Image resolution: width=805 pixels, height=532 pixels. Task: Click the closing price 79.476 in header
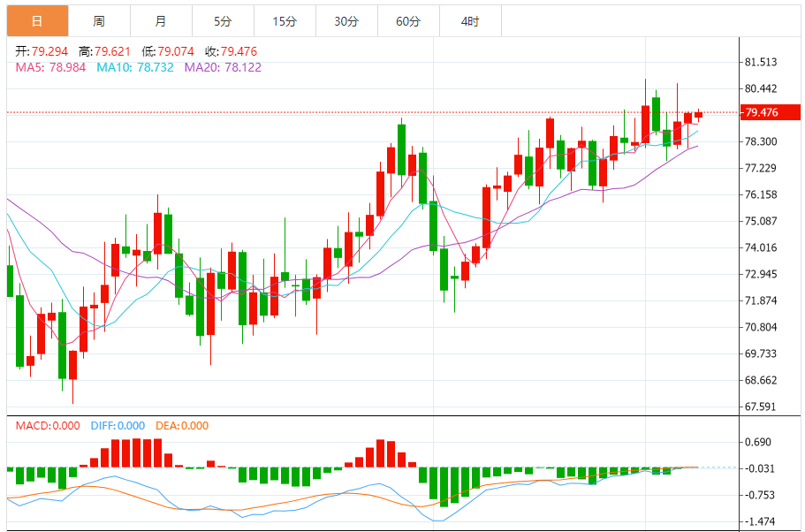click(x=239, y=51)
